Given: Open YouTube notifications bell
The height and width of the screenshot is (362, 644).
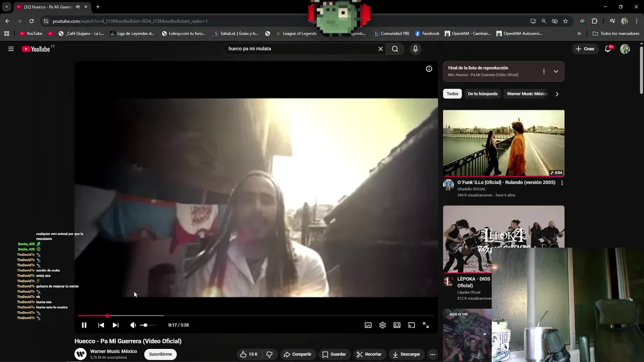Looking at the screenshot, I should tap(608, 49).
